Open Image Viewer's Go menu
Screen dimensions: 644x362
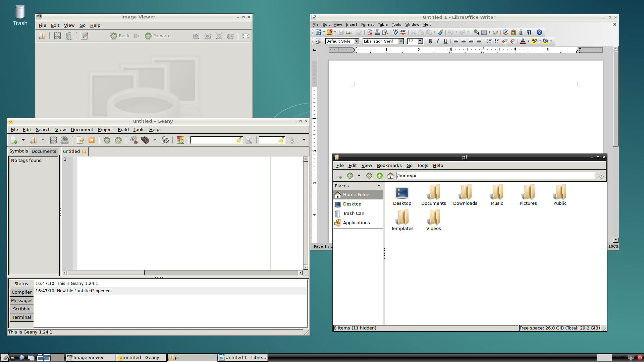[x=82, y=25]
